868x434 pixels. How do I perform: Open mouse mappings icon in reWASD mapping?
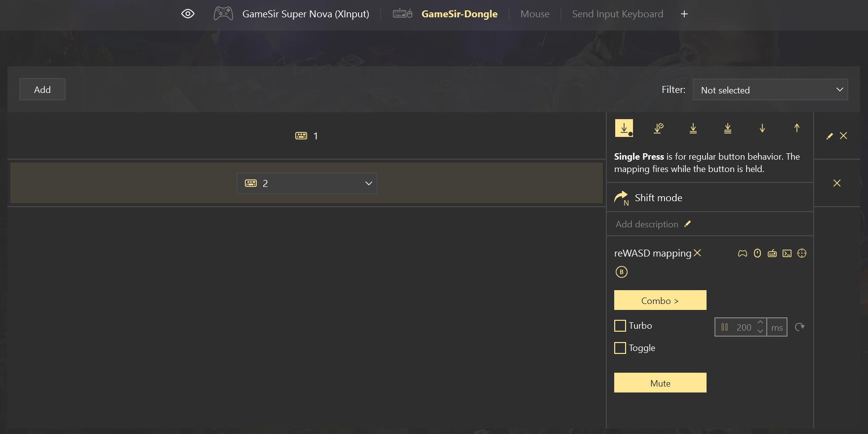pyautogui.click(x=757, y=254)
